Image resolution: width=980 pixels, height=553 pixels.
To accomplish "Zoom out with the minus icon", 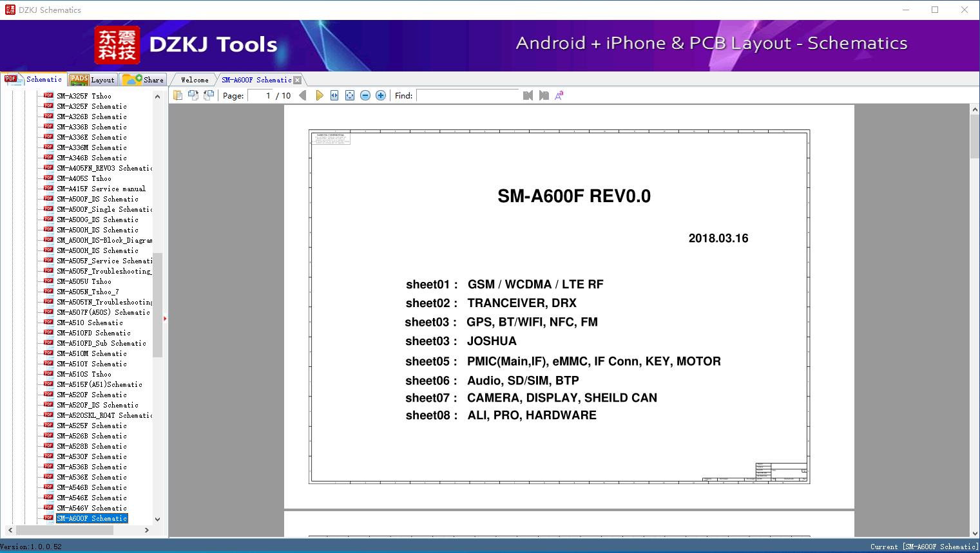I will point(365,95).
